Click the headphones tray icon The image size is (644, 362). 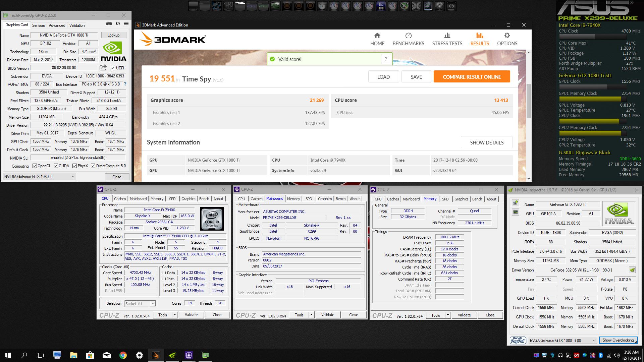(560, 355)
